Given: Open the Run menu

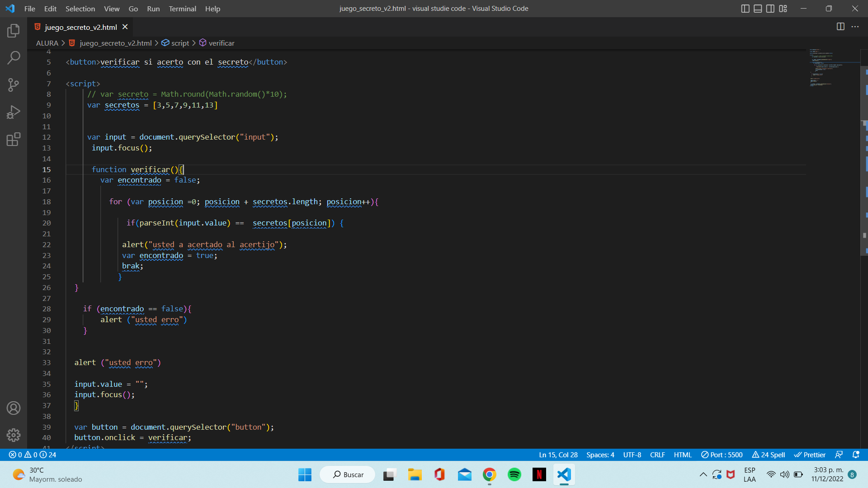Looking at the screenshot, I should (153, 9).
